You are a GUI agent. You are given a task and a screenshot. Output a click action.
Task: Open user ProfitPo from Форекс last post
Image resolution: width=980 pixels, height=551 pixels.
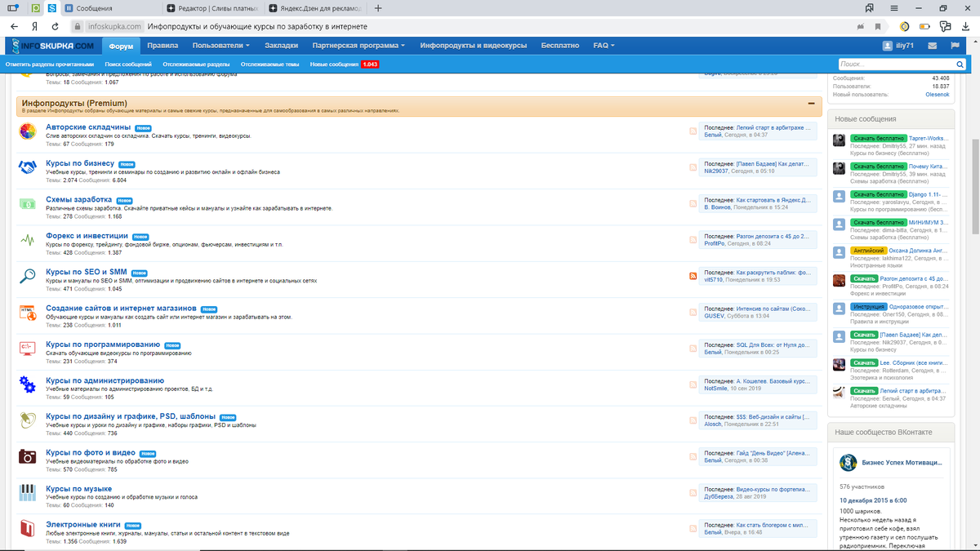715,243
